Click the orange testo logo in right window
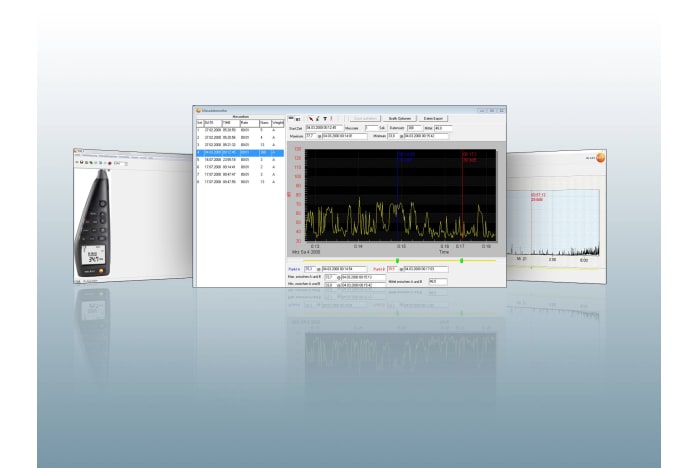The image size is (697, 468). pyautogui.click(x=601, y=157)
